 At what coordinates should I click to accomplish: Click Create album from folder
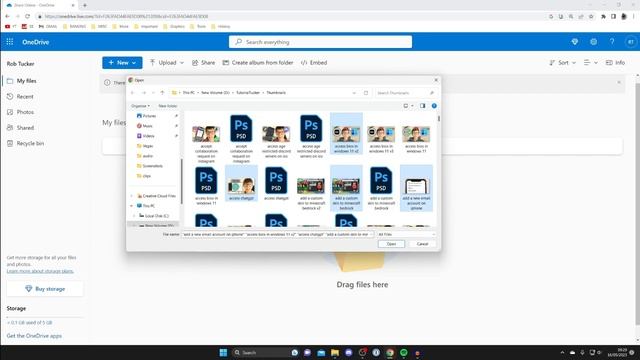[258, 62]
